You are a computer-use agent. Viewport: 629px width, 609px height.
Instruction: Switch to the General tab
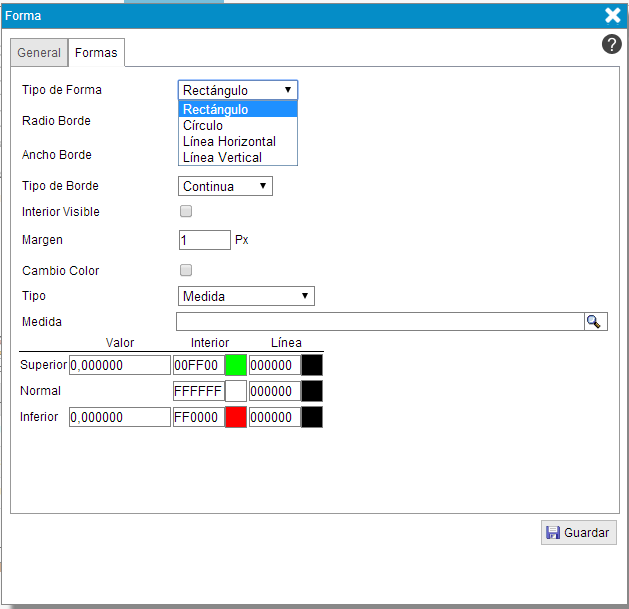tap(39, 53)
